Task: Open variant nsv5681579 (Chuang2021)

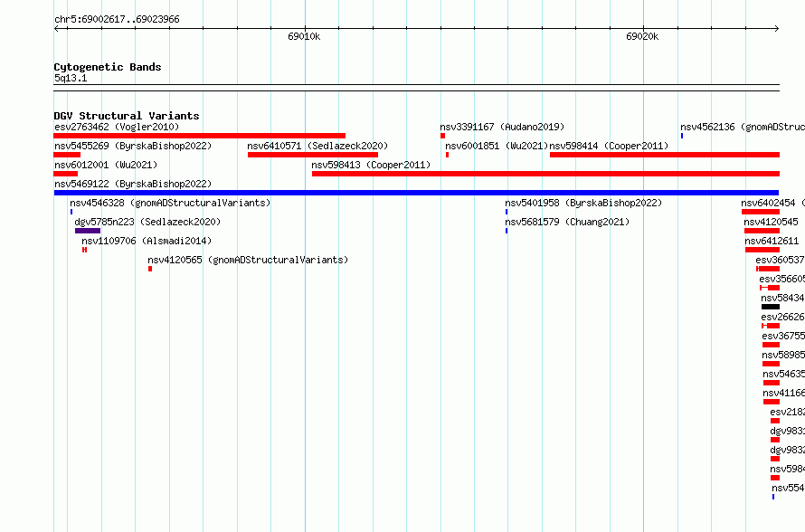Action: tap(567, 222)
